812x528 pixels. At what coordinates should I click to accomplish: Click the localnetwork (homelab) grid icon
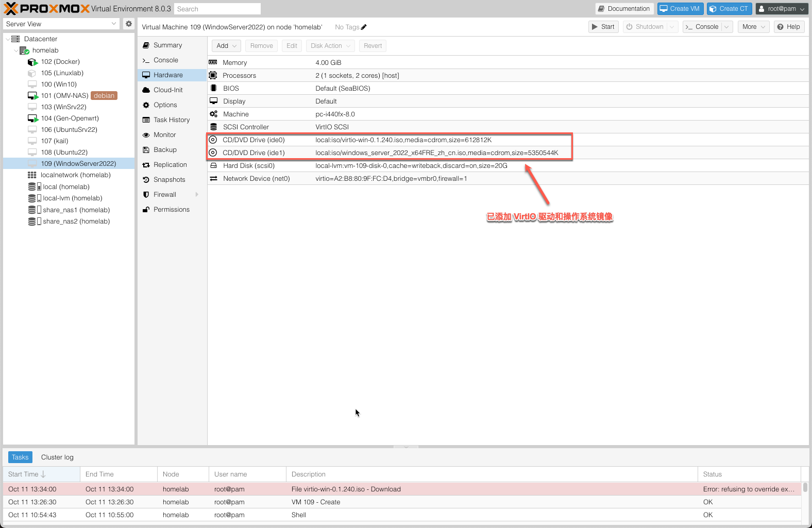tap(32, 175)
